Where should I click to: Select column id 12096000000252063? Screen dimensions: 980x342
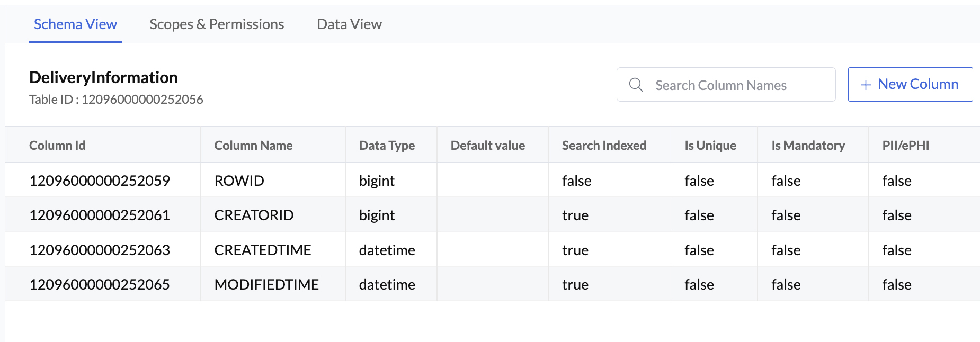pos(100,250)
